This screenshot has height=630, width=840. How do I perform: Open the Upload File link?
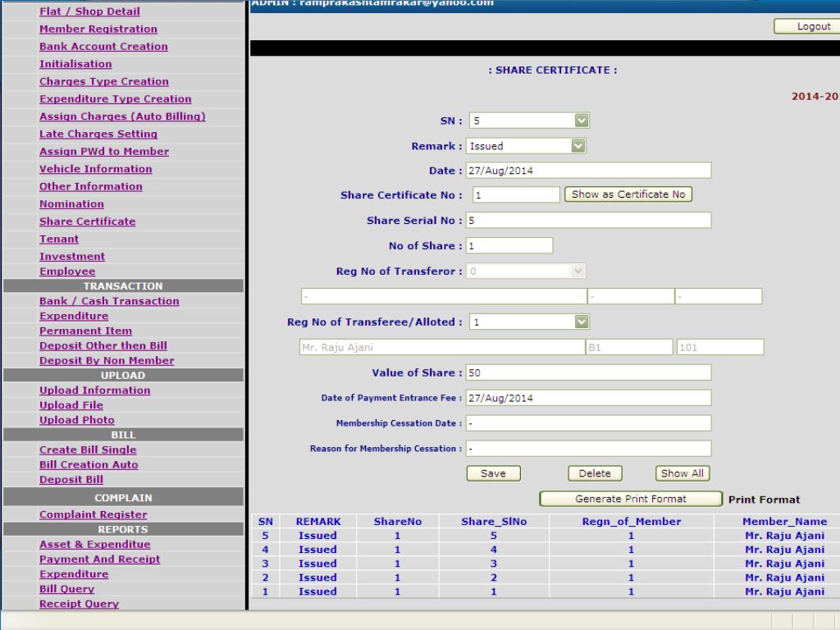71,405
